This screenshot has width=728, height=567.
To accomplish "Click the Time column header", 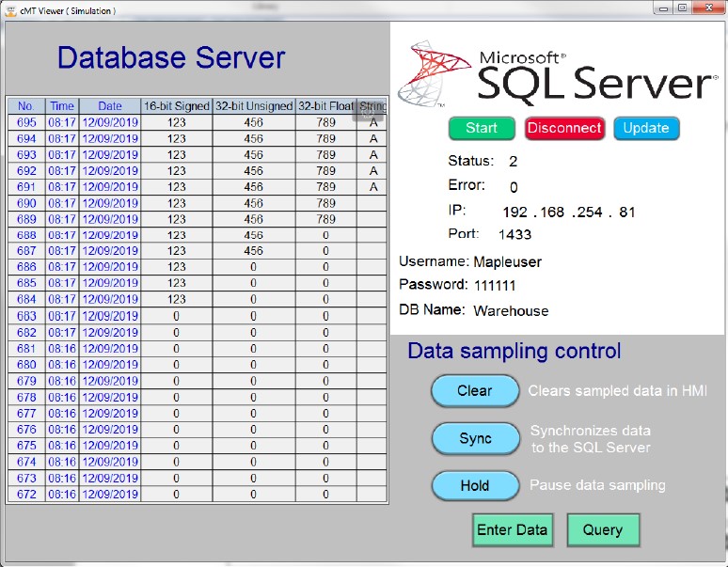I will [x=62, y=106].
